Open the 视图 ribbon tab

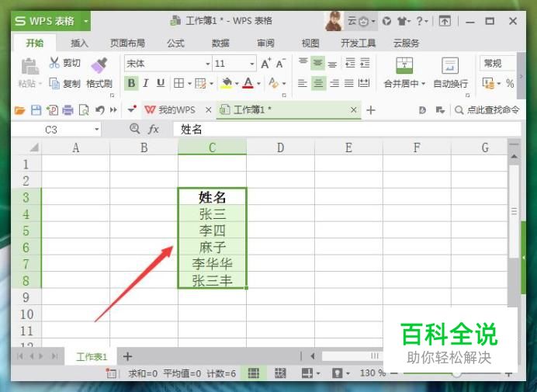click(x=310, y=43)
